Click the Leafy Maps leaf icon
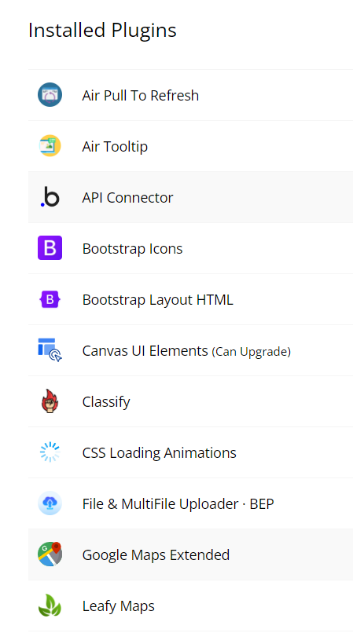This screenshot has width=353, height=644. (x=50, y=606)
